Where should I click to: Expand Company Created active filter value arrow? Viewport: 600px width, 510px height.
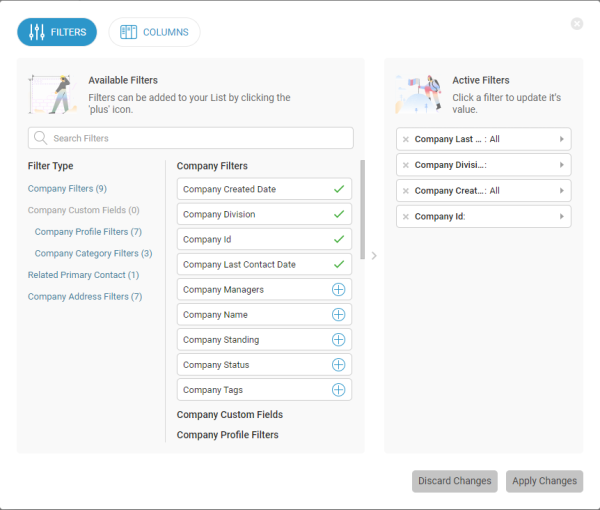click(x=561, y=191)
